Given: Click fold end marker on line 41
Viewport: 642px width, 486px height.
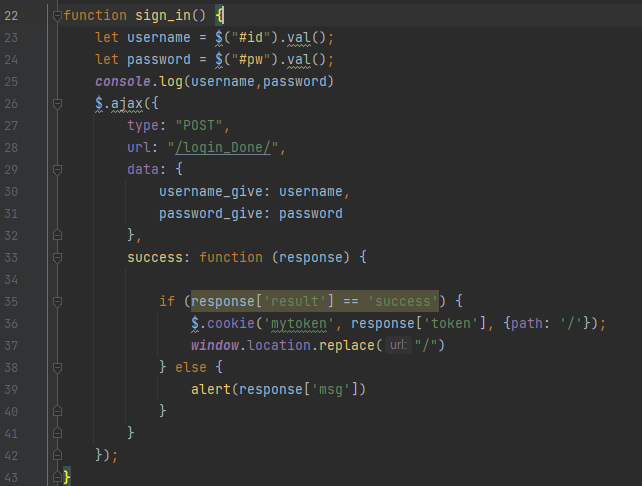Looking at the screenshot, I should [57, 433].
